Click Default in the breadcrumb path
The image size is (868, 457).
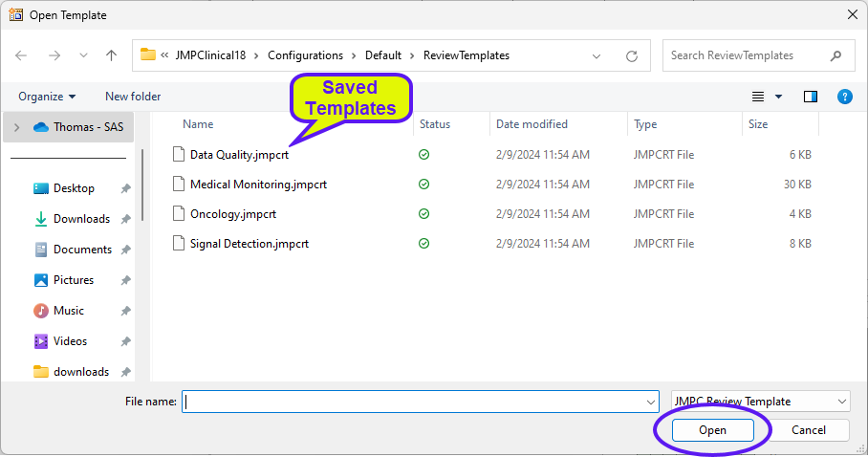(383, 55)
